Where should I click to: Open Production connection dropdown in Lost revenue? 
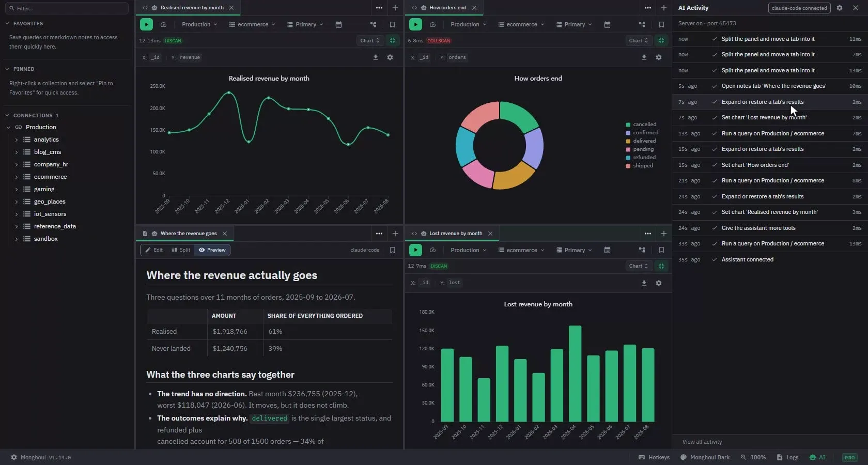[468, 250]
